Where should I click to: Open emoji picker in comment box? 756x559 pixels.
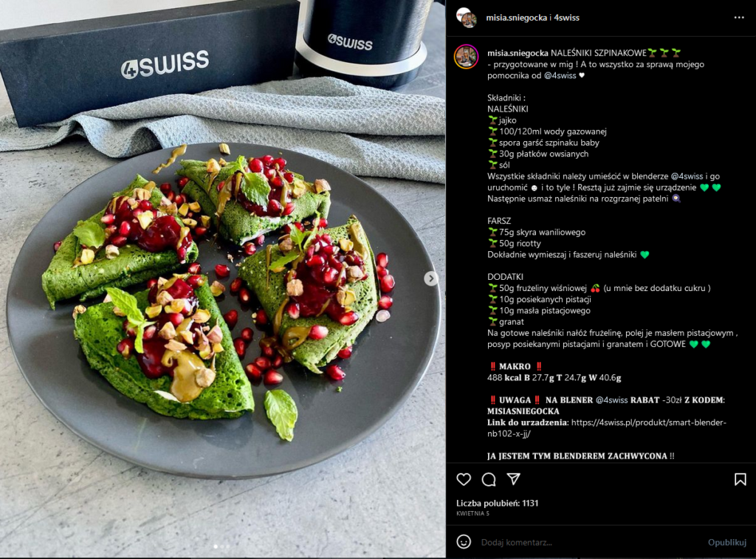464,541
